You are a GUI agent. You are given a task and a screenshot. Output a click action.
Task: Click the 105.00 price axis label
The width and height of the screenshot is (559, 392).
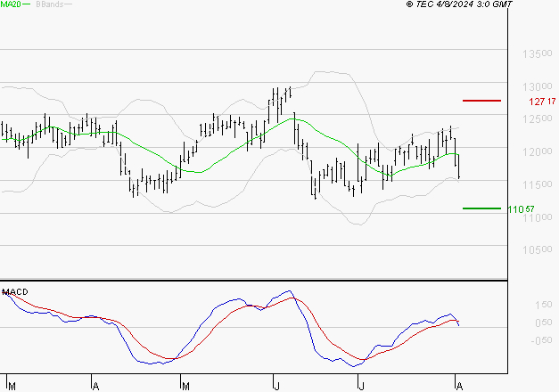(x=538, y=249)
